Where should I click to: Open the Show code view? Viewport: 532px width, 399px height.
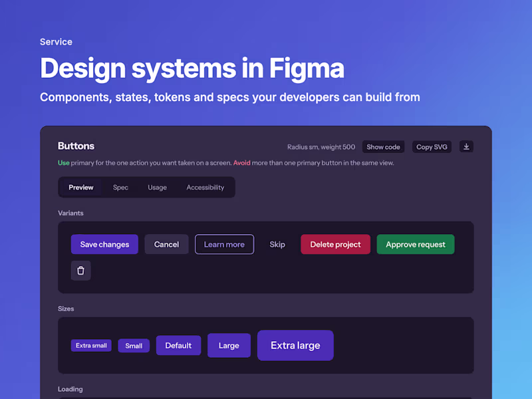click(x=383, y=147)
